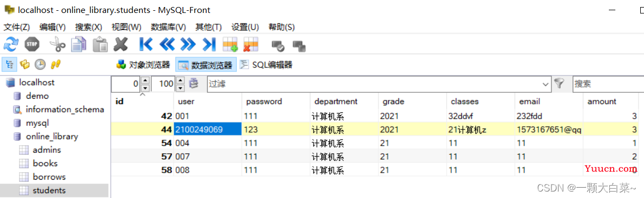Click the clipboard Paste icon
This screenshot has width=644, height=198.
coord(100,44)
